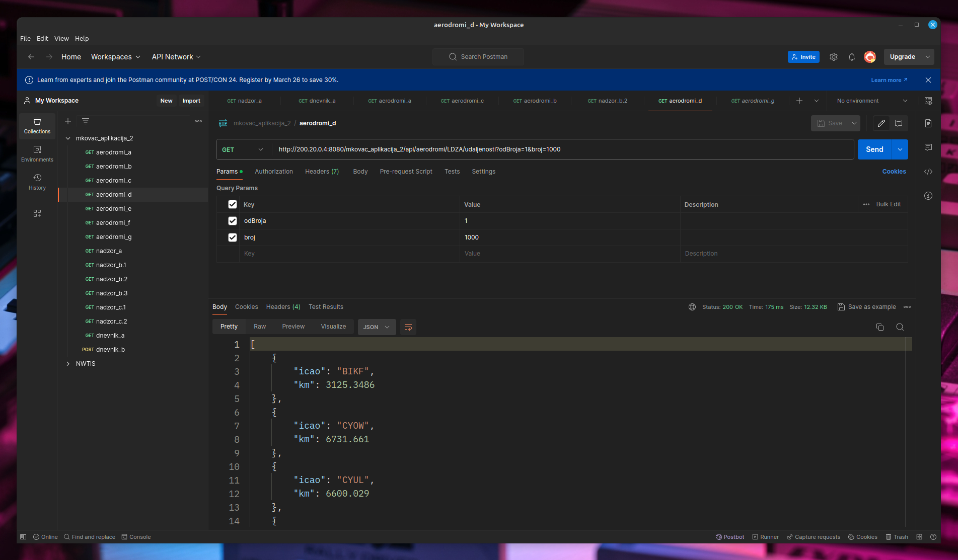Expand the NWTiS collection

click(x=68, y=364)
